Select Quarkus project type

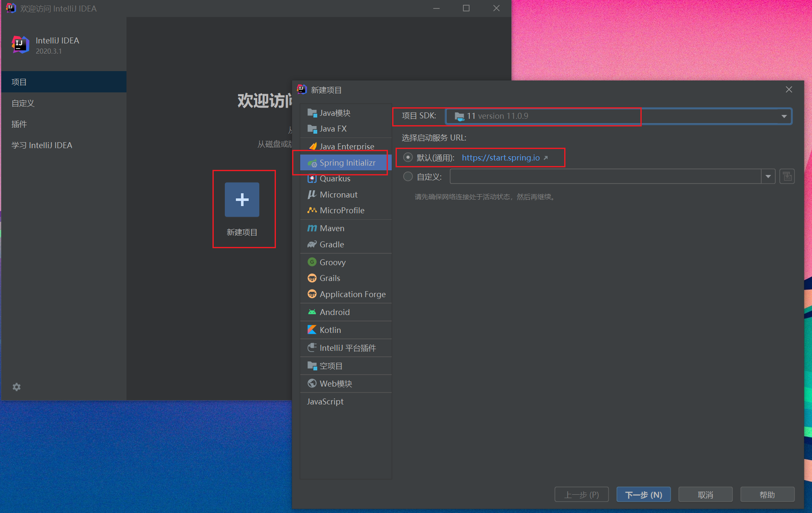[x=346, y=178]
